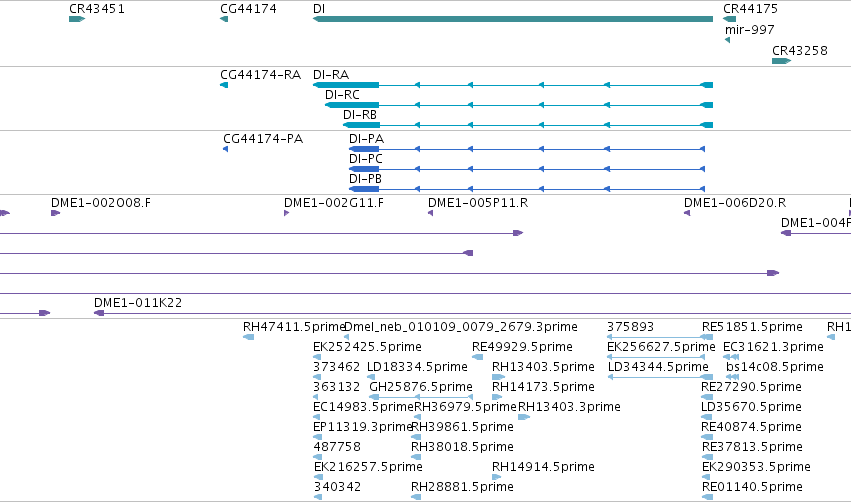Choose the Dl-RB transcript label
851x502 pixels.
tap(360, 115)
